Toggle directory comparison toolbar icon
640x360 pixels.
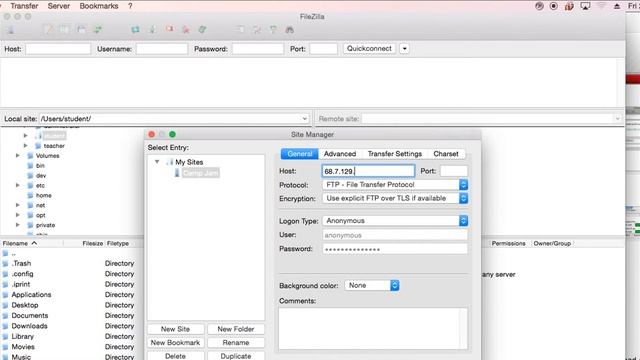pos(257,30)
